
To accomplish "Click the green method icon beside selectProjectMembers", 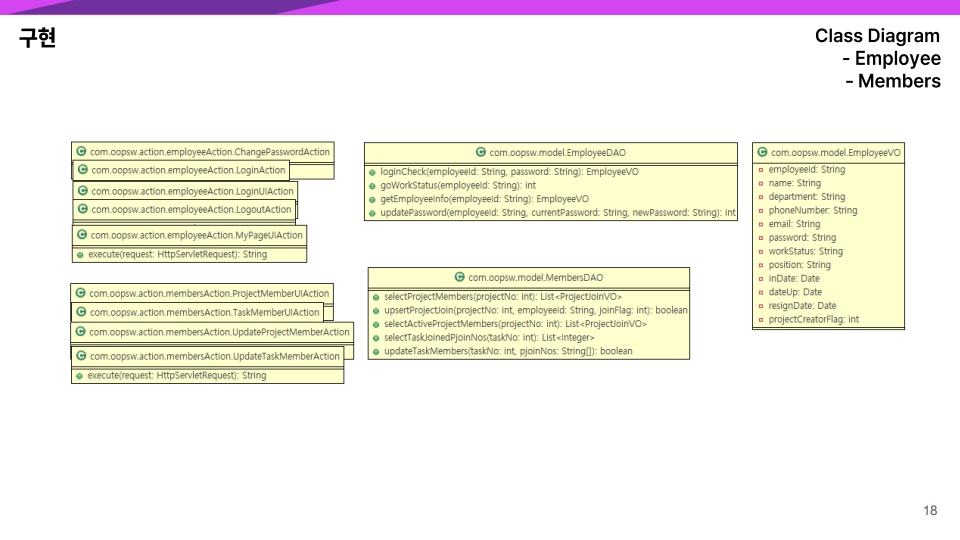I will click(376, 298).
